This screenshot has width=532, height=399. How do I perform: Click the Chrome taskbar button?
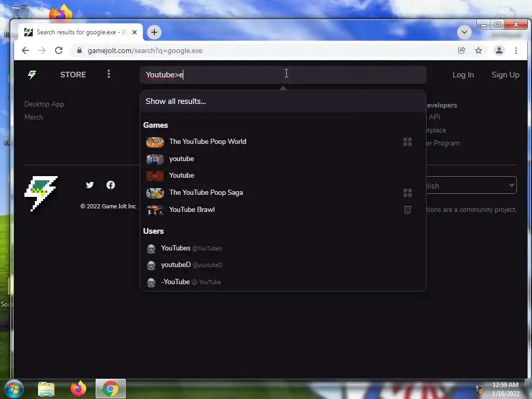point(111,389)
